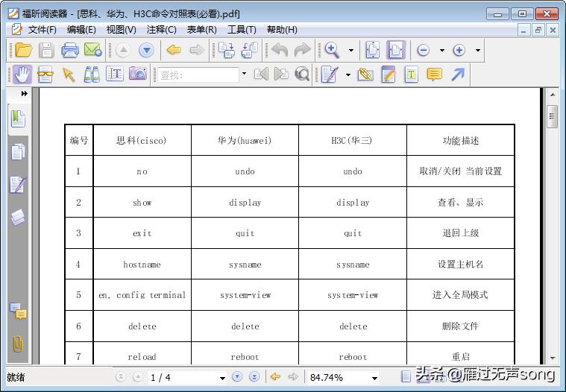Click the Undo arrow icon
Viewport: 566px width, 392px height.
click(280, 50)
